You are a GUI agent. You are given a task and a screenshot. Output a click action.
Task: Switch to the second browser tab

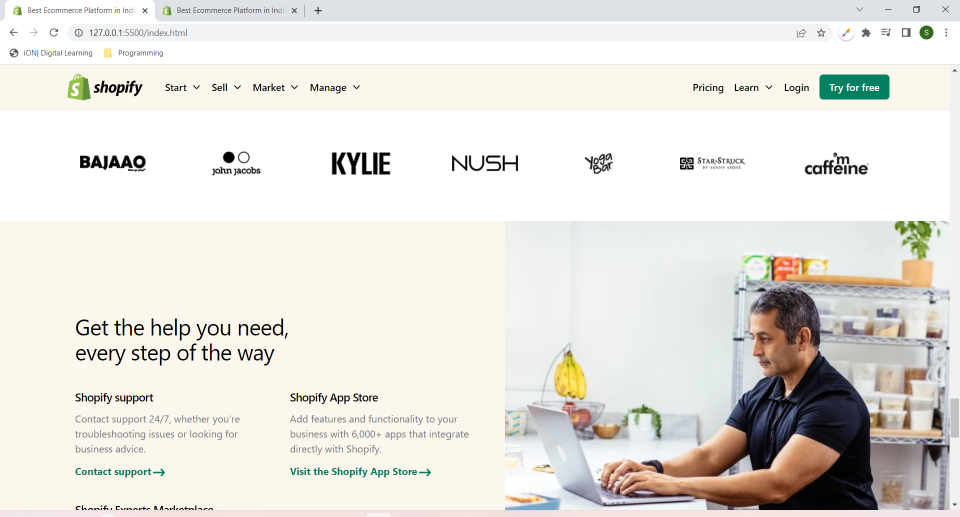click(228, 10)
